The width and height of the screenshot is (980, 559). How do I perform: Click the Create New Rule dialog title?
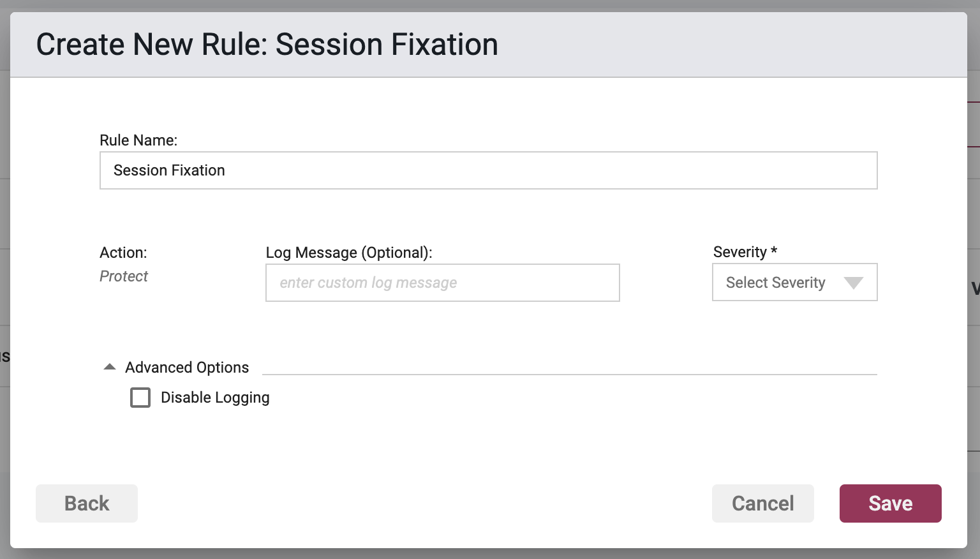(x=267, y=45)
